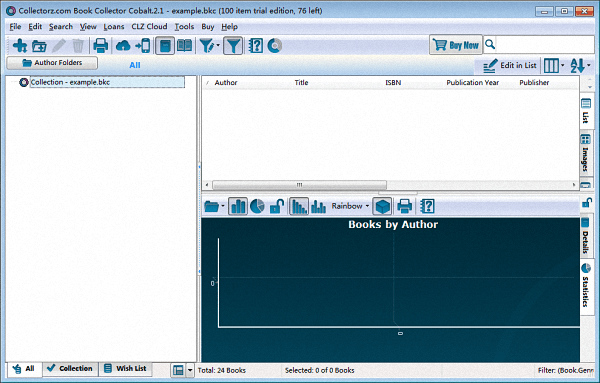Toggle the filter funnel button
The height and width of the screenshot is (383, 600).
pyautogui.click(x=233, y=46)
